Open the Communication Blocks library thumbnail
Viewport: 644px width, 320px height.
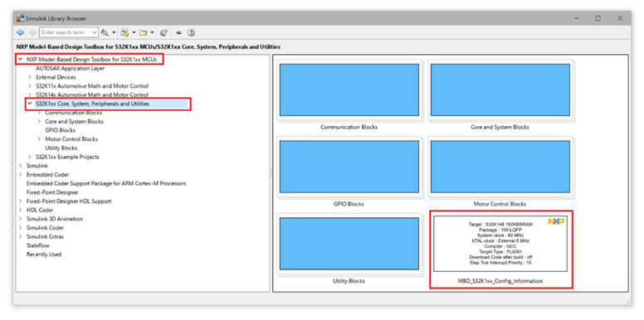349,90
